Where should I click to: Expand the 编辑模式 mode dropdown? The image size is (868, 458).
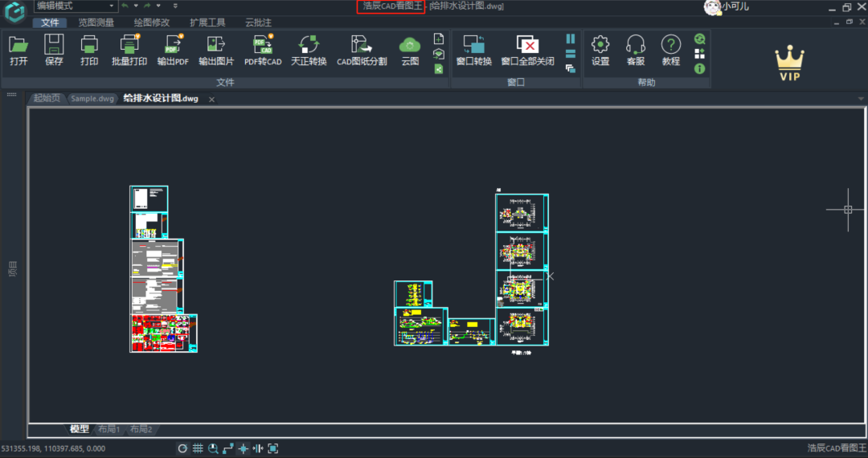pyautogui.click(x=76, y=6)
